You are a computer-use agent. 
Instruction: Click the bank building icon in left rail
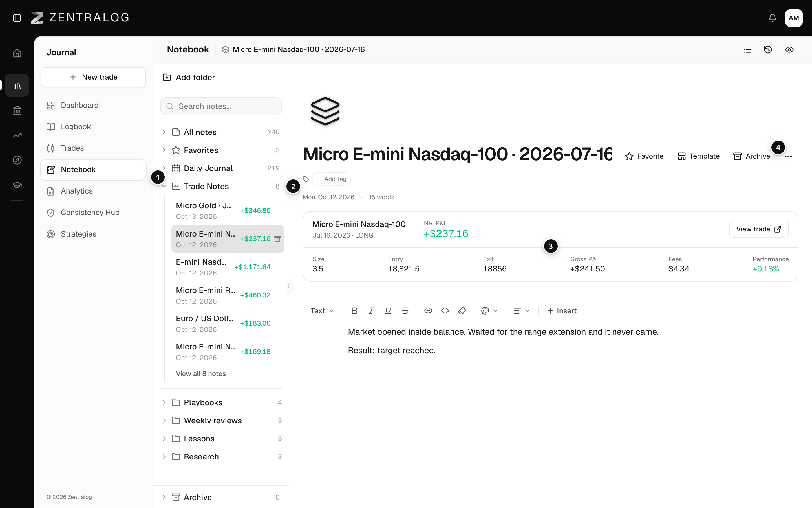(17, 110)
